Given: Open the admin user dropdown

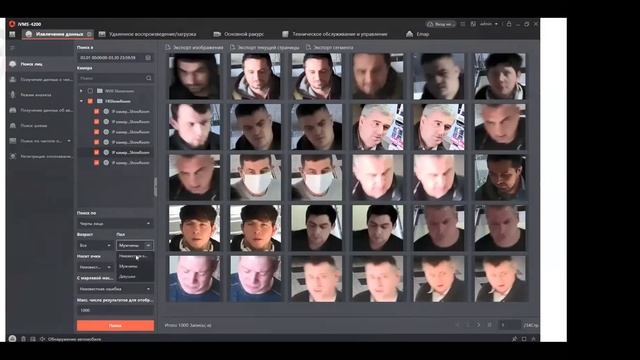Looking at the screenshot, I should point(489,24).
